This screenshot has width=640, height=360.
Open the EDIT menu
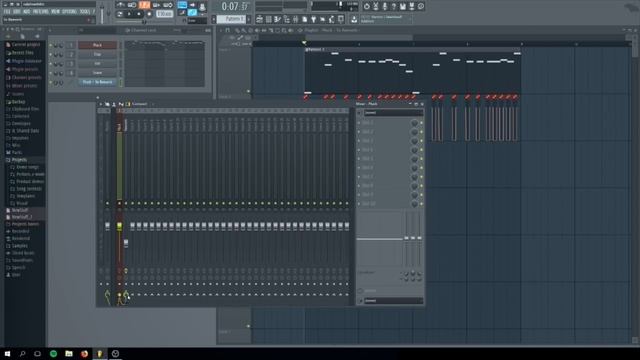[17, 12]
